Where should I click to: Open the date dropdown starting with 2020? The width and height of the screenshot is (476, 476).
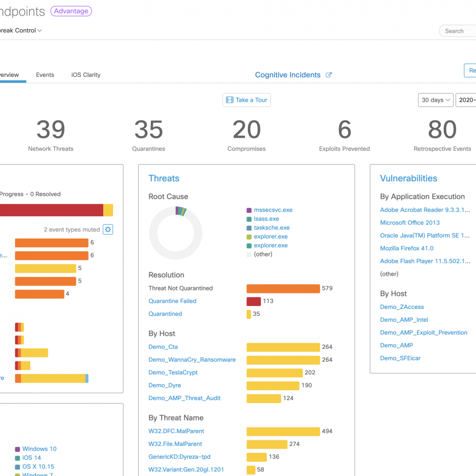(x=466, y=100)
